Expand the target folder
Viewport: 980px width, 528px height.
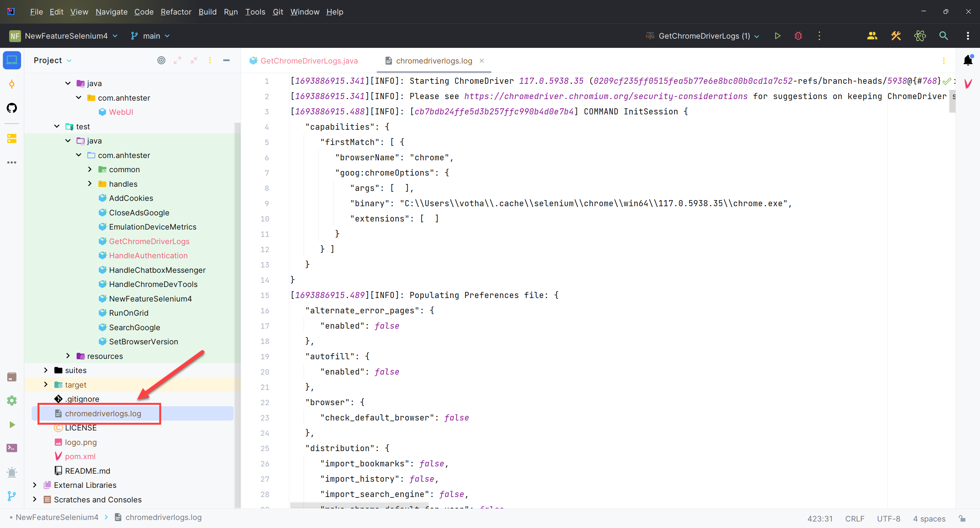pos(46,385)
